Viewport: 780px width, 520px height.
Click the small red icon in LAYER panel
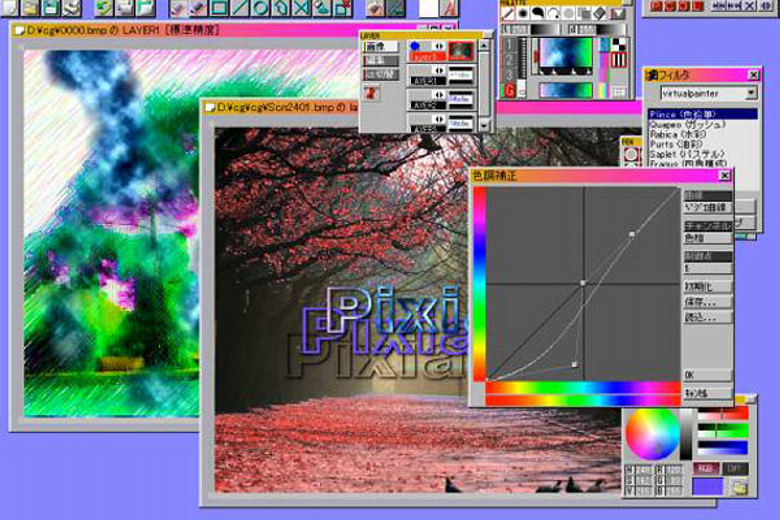pos(371,93)
